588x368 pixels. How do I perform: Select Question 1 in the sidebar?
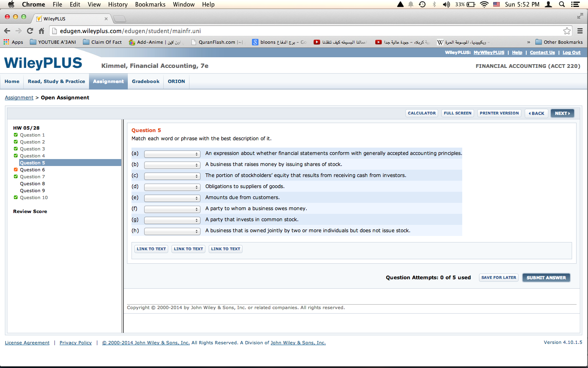pyautogui.click(x=32, y=135)
